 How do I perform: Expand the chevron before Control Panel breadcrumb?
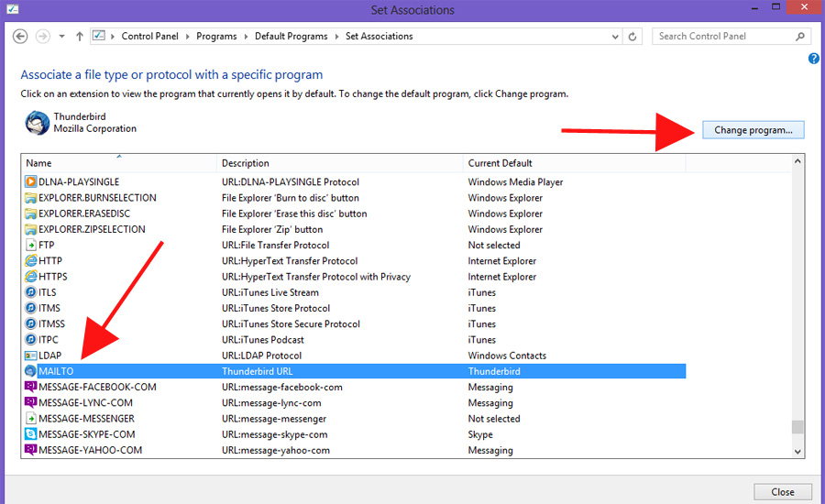[x=113, y=37]
